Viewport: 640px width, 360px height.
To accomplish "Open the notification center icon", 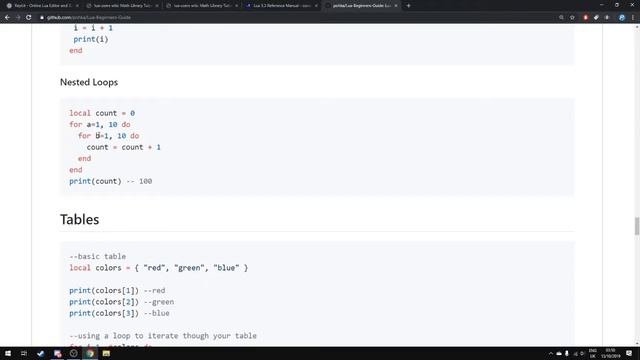I will 629,353.
